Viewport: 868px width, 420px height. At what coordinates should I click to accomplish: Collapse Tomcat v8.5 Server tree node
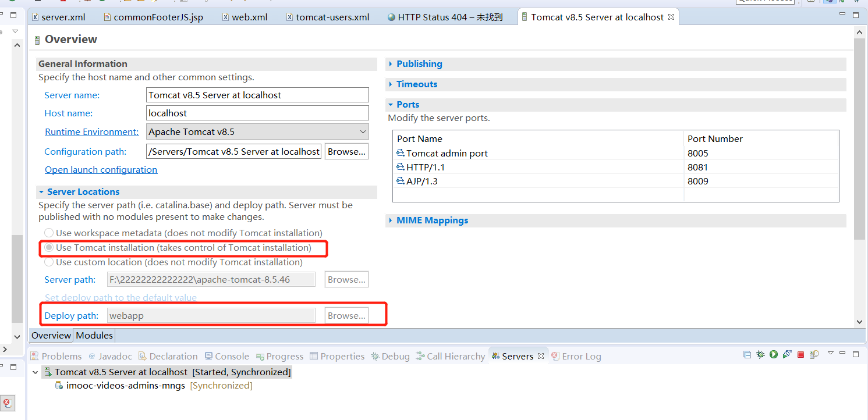click(x=36, y=372)
